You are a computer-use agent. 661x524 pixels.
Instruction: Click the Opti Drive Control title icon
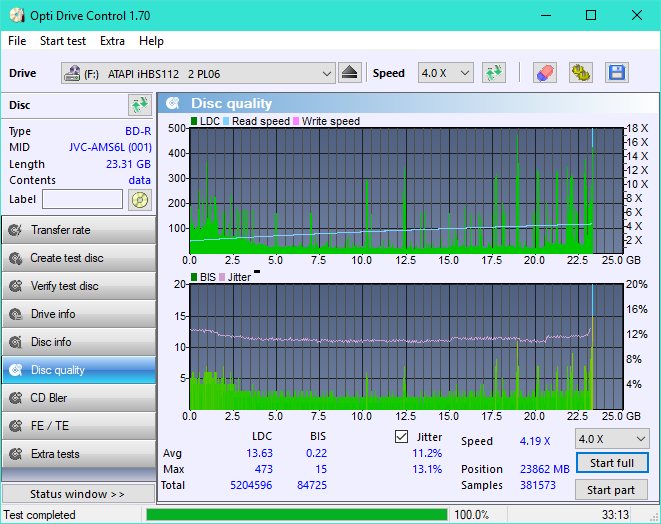point(17,16)
